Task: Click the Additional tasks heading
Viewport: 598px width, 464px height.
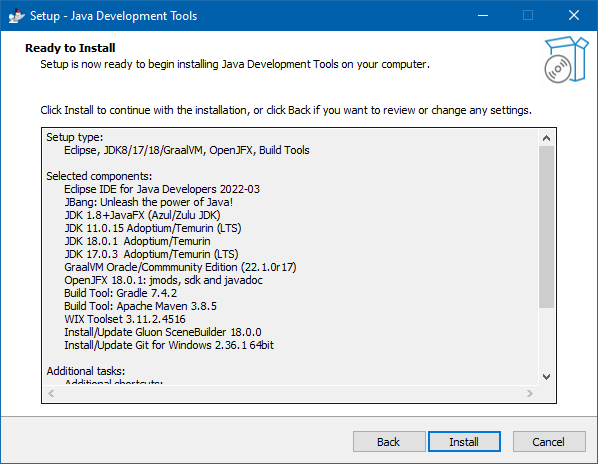Action: click(86, 371)
